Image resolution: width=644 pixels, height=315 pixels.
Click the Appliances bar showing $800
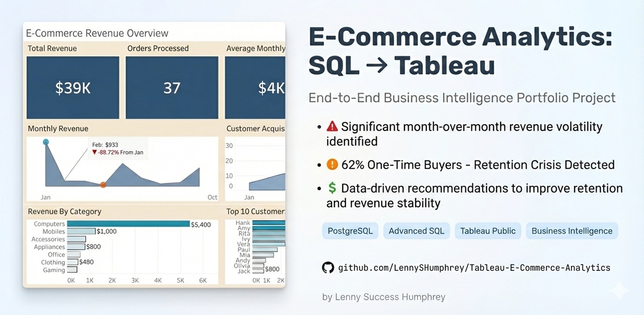(76, 247)
